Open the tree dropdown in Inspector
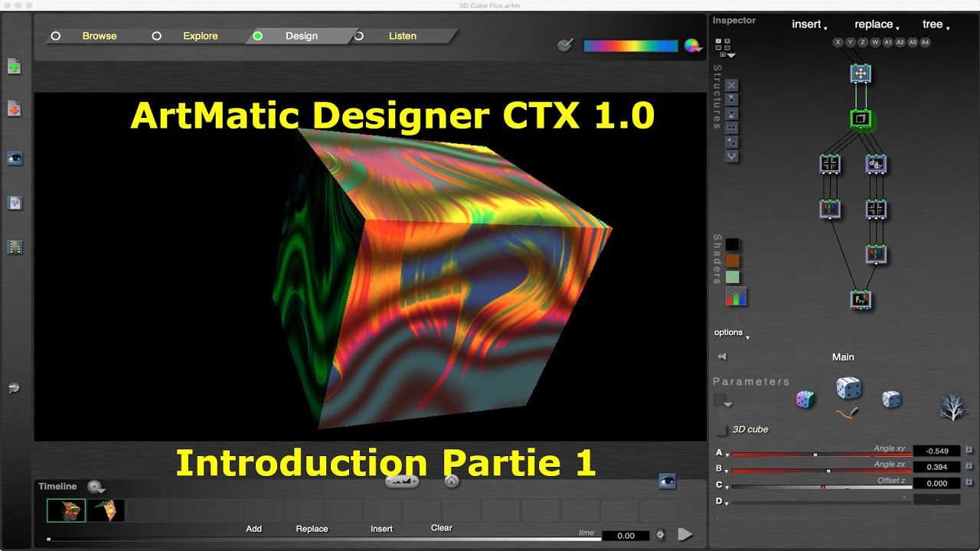Screen dimensions: 980x551 (936, 24)
